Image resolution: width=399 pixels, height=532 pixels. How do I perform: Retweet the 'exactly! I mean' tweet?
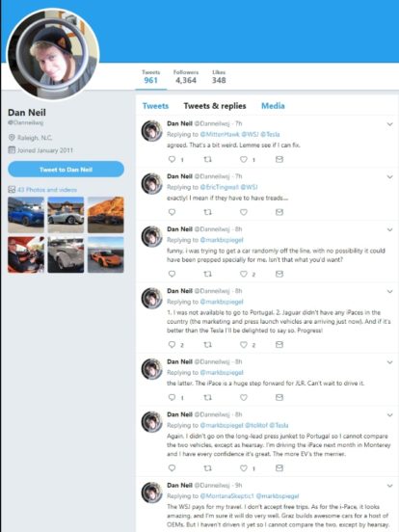[x=207, y=212]
